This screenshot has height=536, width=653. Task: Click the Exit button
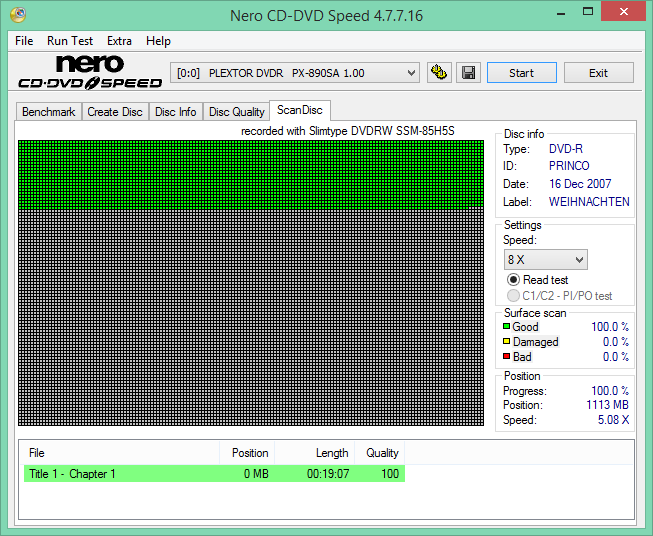[598, 73]
